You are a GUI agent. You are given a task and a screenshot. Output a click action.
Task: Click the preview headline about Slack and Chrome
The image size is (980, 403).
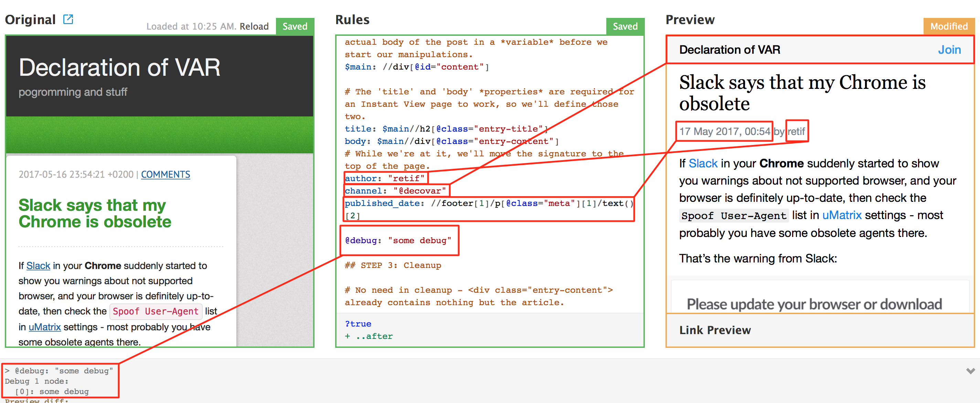point(802,93)
